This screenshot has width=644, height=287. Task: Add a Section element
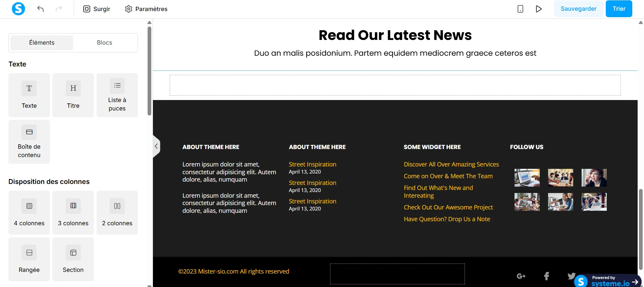click(73, 259)
